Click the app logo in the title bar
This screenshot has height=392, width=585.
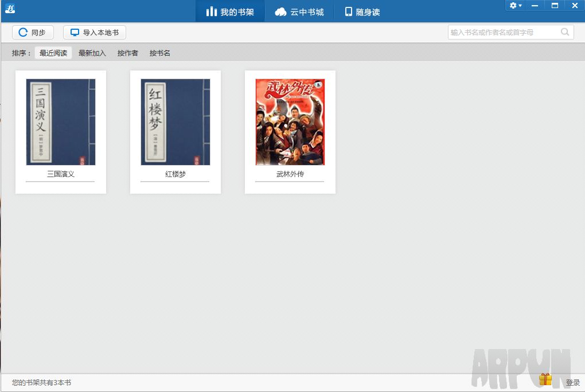tap(10, 8)
